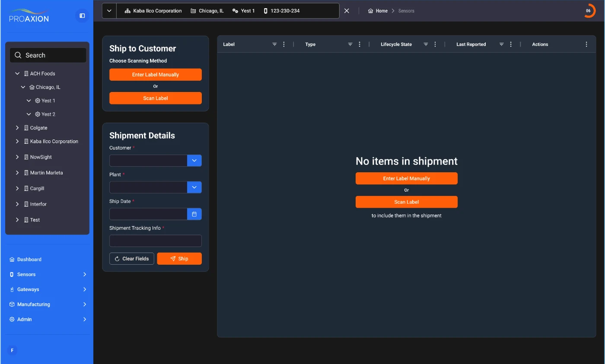Collapse the Yest 2 tree node
This screenshot has width=605, height=364.
[29, 114]
